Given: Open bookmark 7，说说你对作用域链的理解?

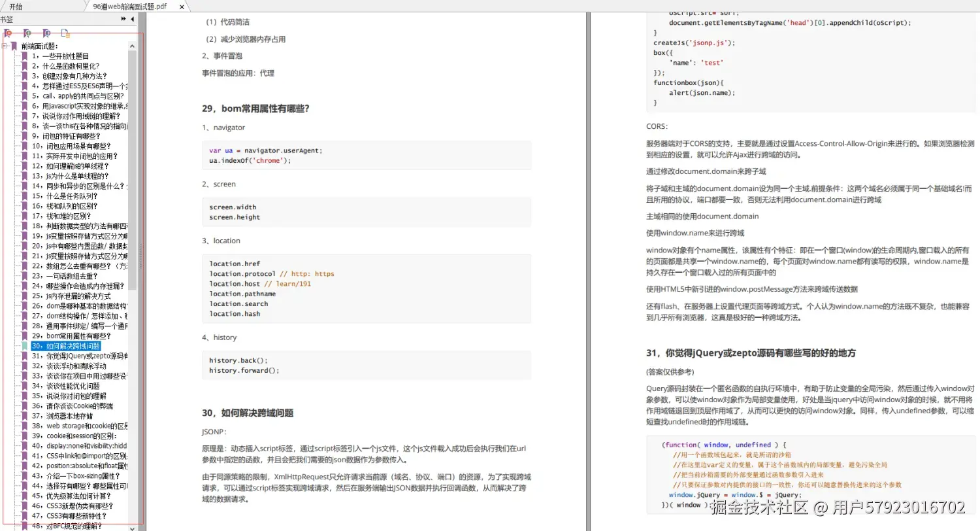Looking at the screenshot, I should tap(76, 116).
